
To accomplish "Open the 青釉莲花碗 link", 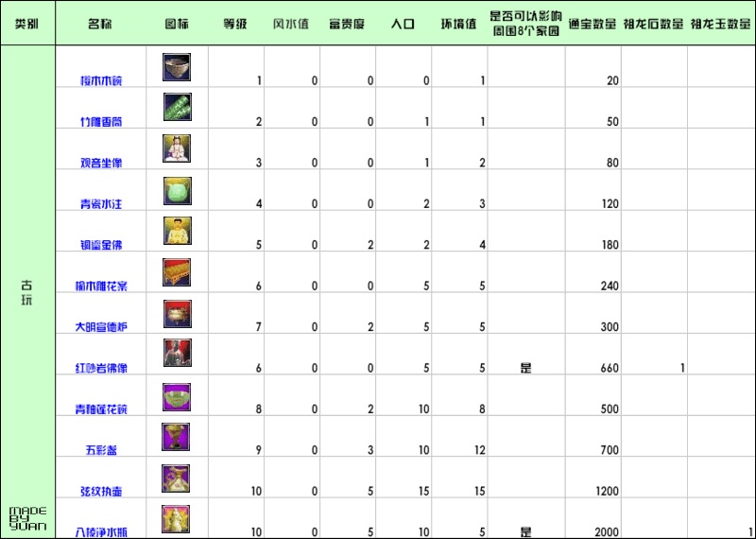I will (101, 409).
